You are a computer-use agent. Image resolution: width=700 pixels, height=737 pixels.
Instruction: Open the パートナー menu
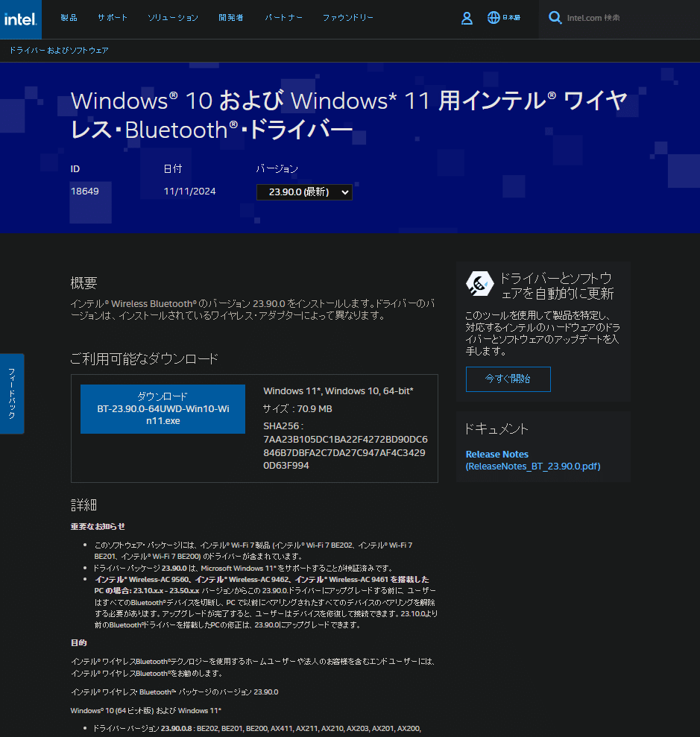click(x=283, y=17)
